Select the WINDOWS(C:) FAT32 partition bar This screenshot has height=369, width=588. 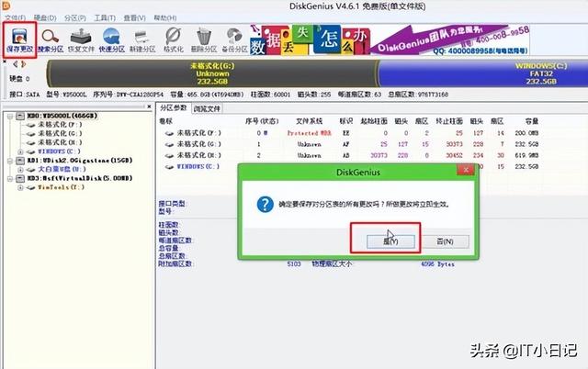coord(483,73)
